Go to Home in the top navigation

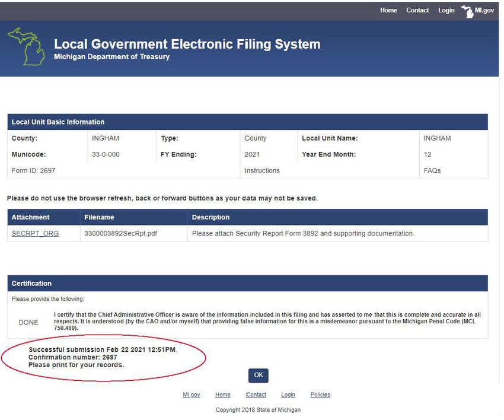(388, 10)
